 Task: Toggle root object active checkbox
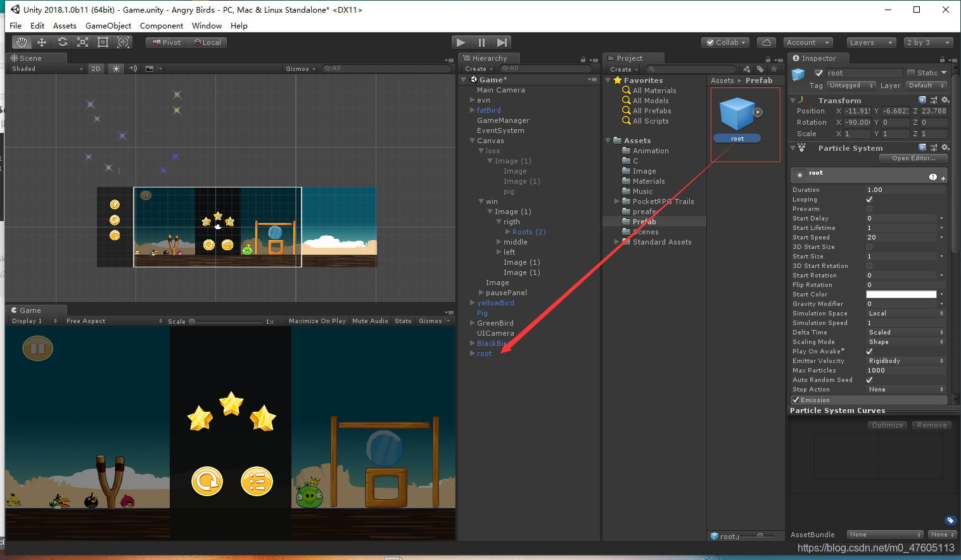tap(818, 73)
